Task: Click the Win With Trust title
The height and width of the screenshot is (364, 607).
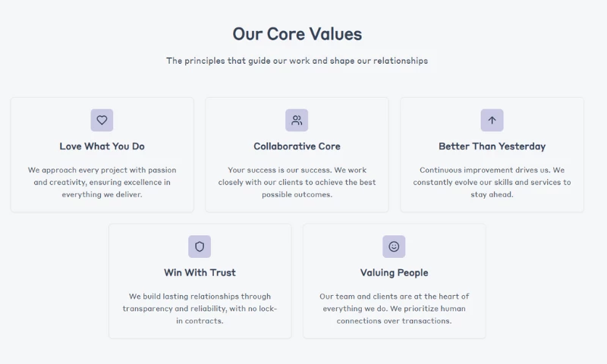Action: pyautogui.click(x=200, y=272)
